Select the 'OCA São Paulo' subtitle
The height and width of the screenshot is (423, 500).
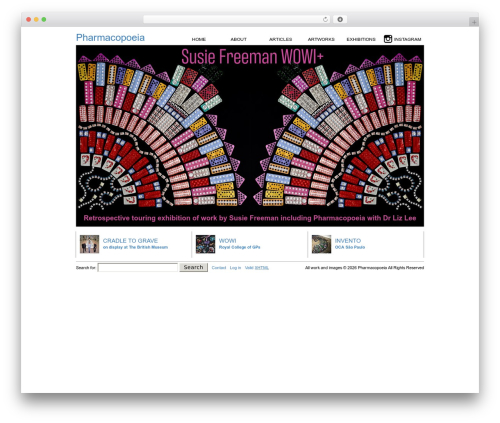[350, 247]
